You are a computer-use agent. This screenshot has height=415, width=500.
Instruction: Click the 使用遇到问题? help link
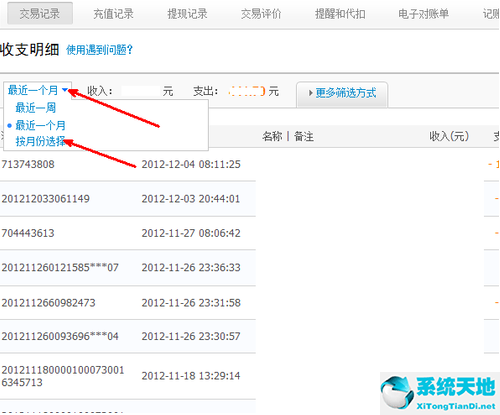click(99, 50)
